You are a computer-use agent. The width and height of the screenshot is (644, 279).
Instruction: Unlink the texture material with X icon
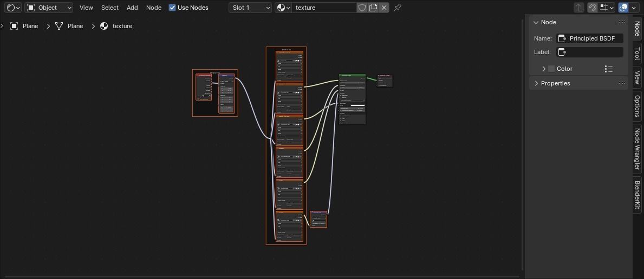384,8
